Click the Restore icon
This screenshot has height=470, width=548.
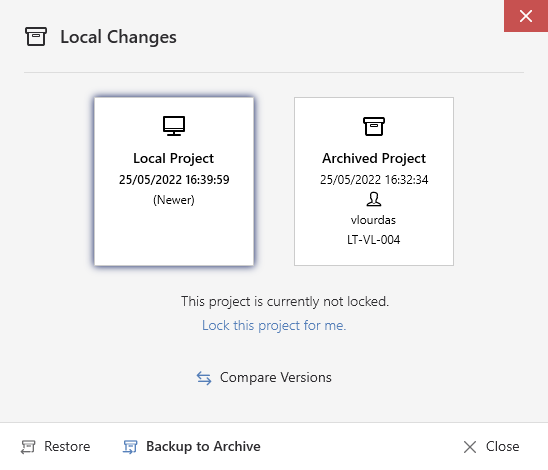coord(28,447)
